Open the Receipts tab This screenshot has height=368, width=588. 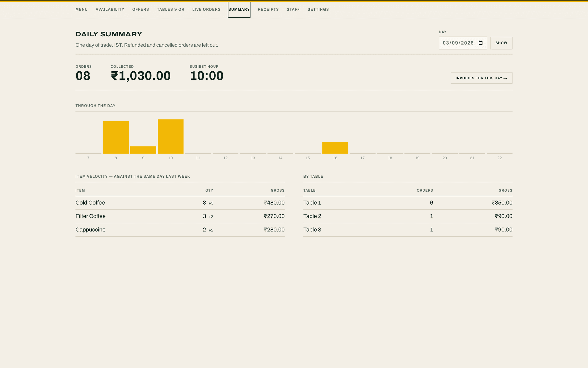pyautogui.click(x=268, y=9)
